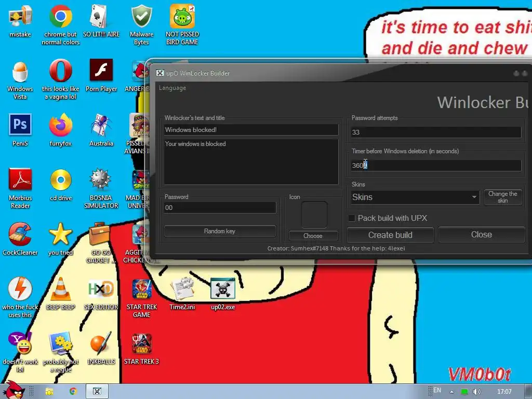The width and height of the screenshot is (532, 399).
Task: Click the cd drive disc icon
Action: click(x=60, y=179)
